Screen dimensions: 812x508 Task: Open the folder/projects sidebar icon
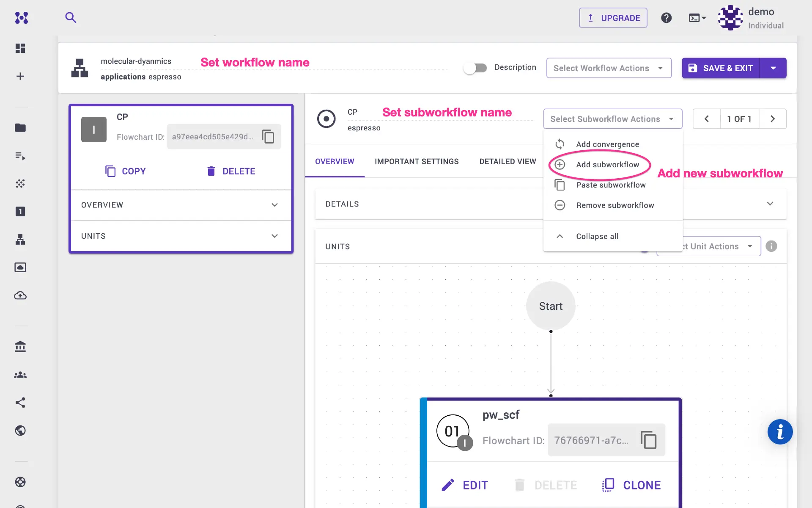point(20,128)
